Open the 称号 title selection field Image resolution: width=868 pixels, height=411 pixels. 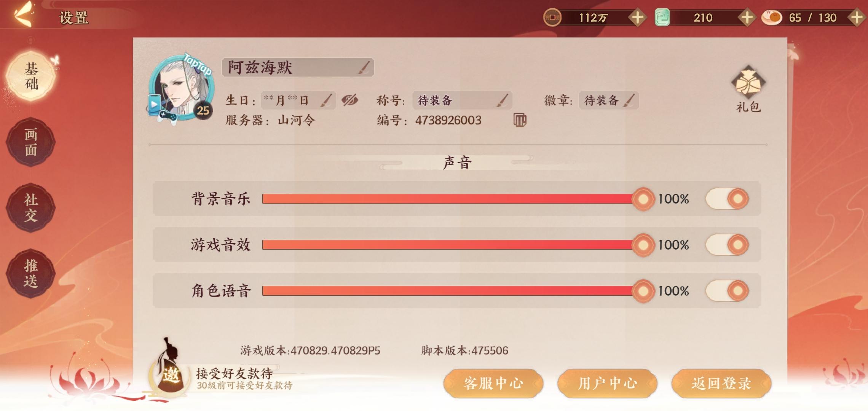(462, 100)
